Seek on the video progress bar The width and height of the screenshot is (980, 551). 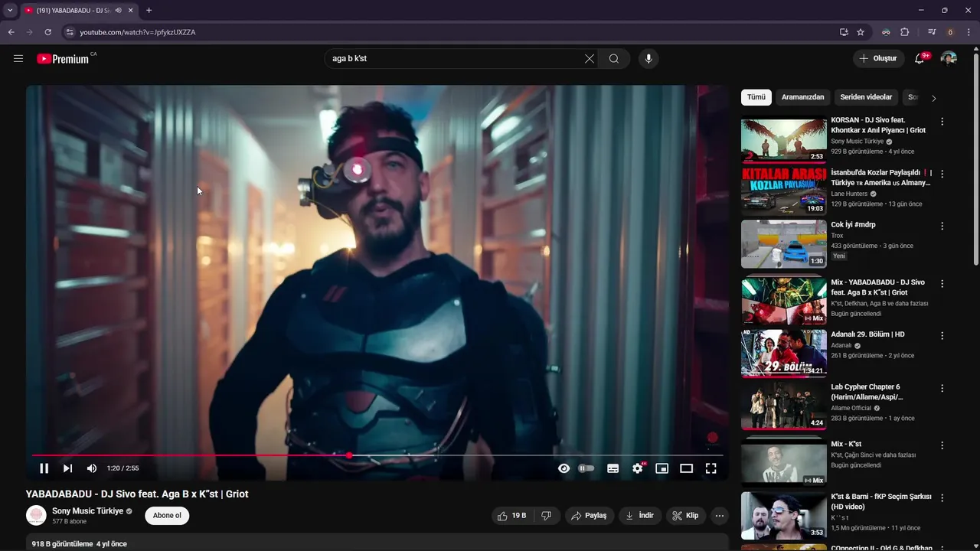pos(377,455)
